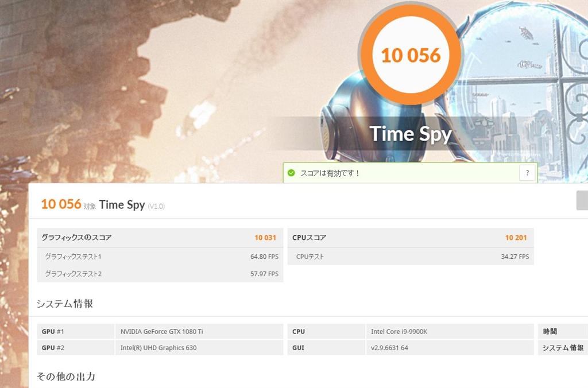588x388 pixels.
Task: Click the CPUスコア label
Action: coord(309,237)
